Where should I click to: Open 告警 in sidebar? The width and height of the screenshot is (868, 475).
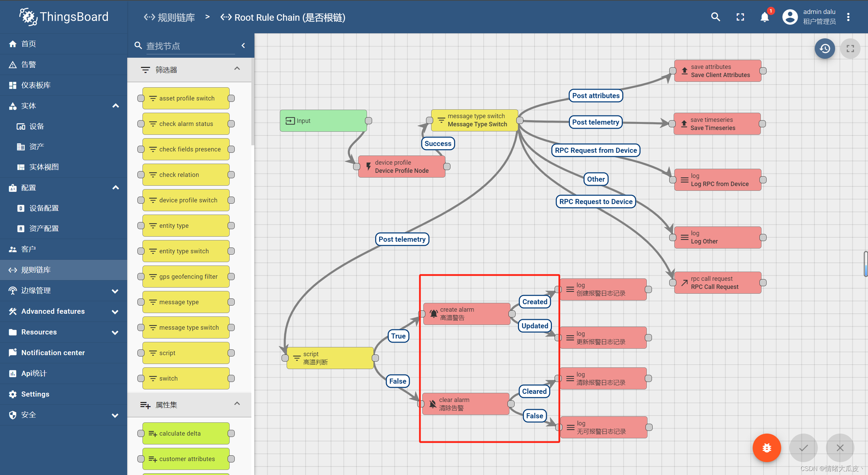pos(64,65)
